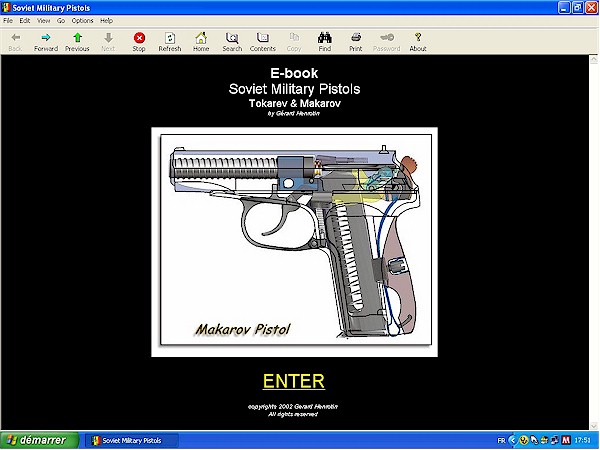Click the Makarov Pistol cutaway image
600x450 pixels.
[295, 240]
